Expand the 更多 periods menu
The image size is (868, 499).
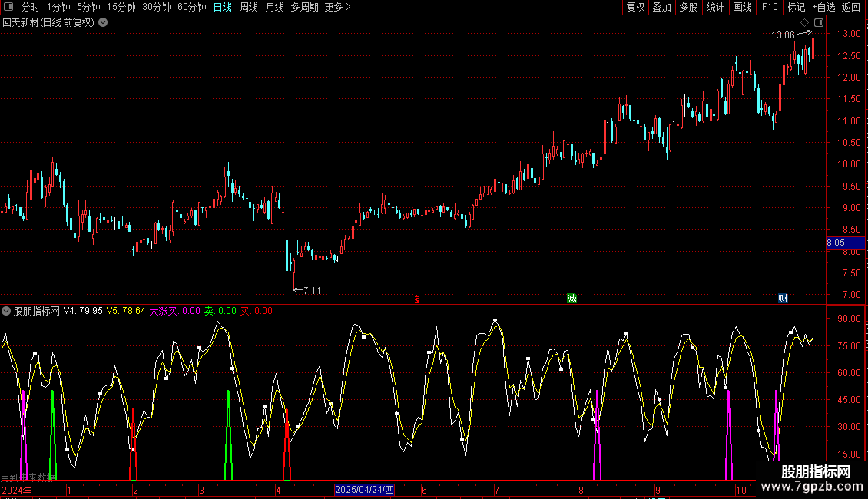(x=338, y=7)
